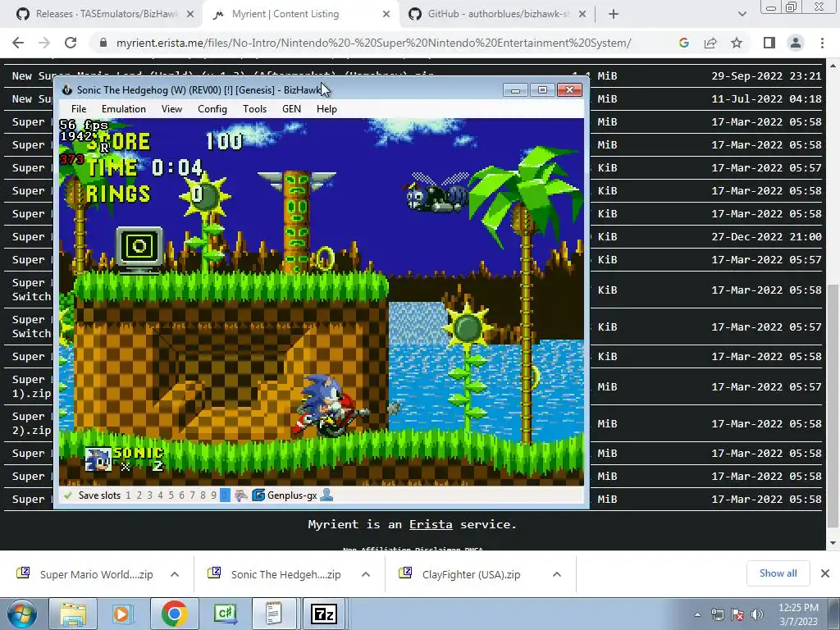Expand ClayFighter download options

point(557,574)
